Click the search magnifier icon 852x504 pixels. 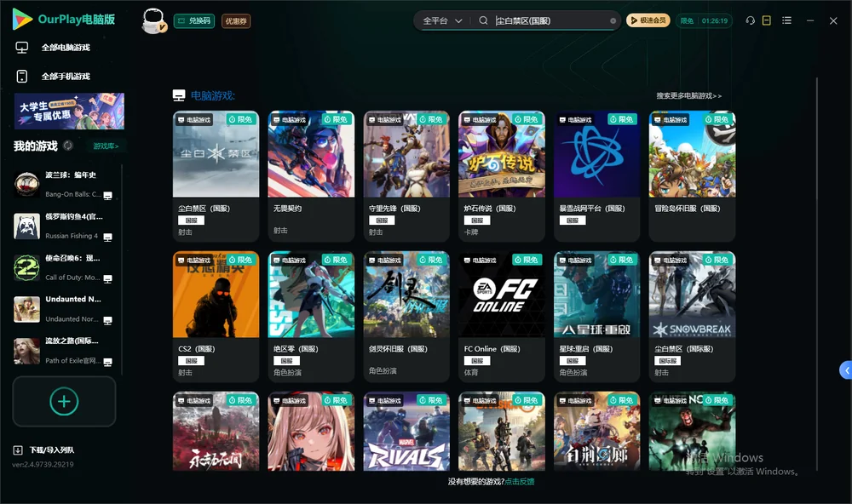[483, 20]
